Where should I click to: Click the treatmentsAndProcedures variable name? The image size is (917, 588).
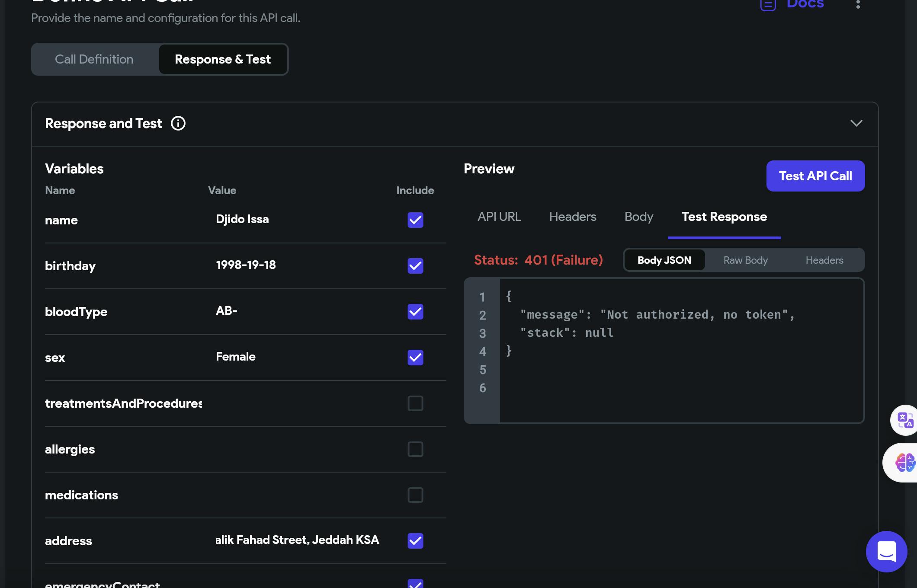pos(123,403)
